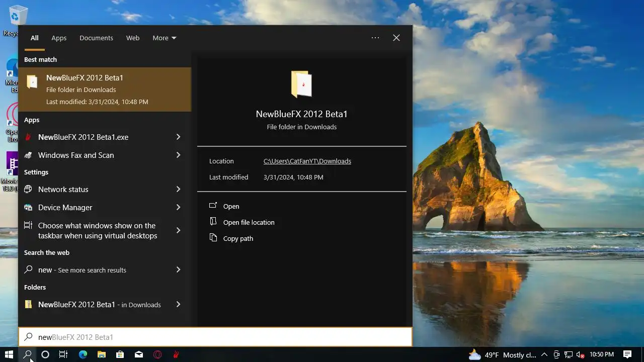Image resolution: width=644 pixels, height=362 pixels.
Task: Click the Windows Fax and Scan icon
Action: pyautogui.click(x=28, y=155)
